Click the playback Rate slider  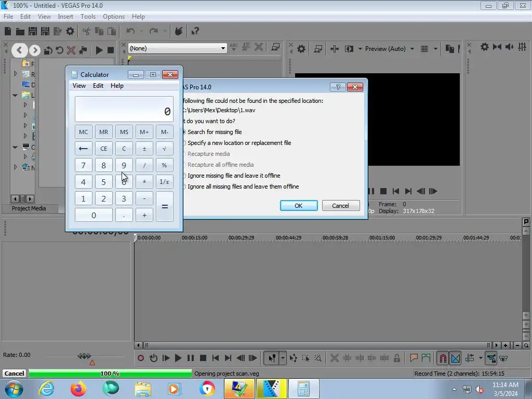(x=84, y=356)
